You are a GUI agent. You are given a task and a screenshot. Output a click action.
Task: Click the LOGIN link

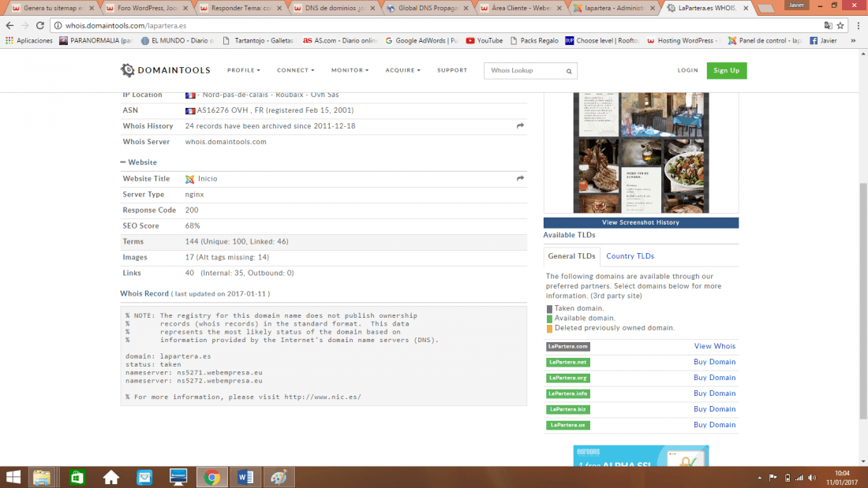(x=687, y=70)
